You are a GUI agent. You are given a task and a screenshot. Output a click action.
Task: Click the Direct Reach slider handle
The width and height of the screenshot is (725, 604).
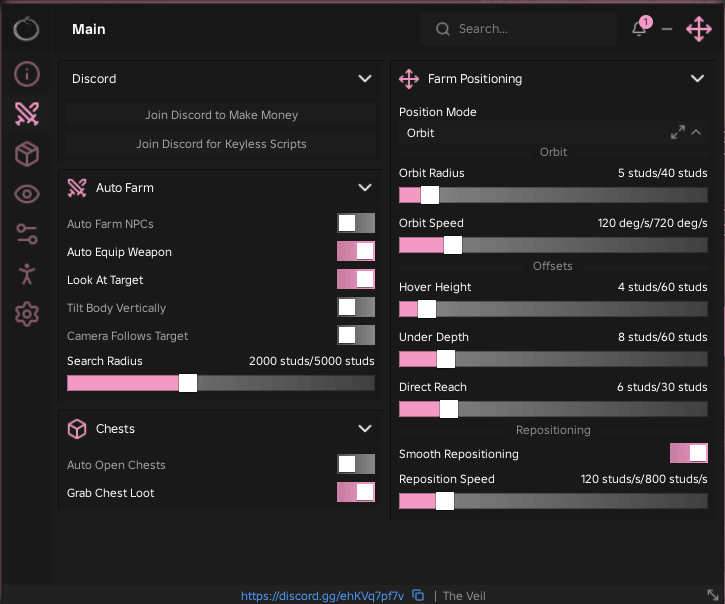pyautogui.click(x=449, y=409)
